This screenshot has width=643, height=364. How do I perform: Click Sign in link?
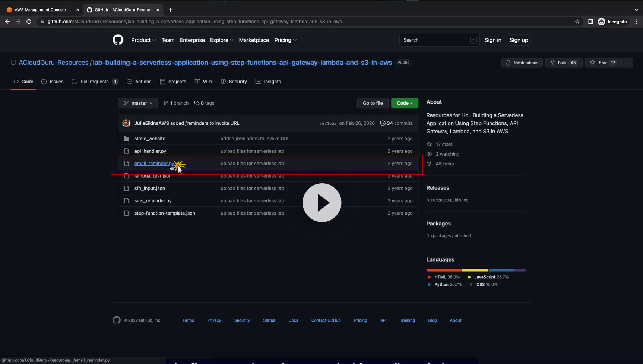[493, 40]
